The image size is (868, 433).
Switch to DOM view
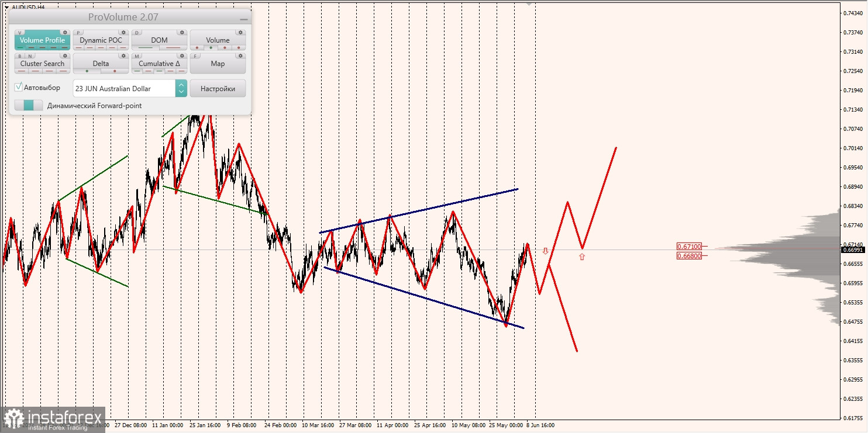point(159,40)
